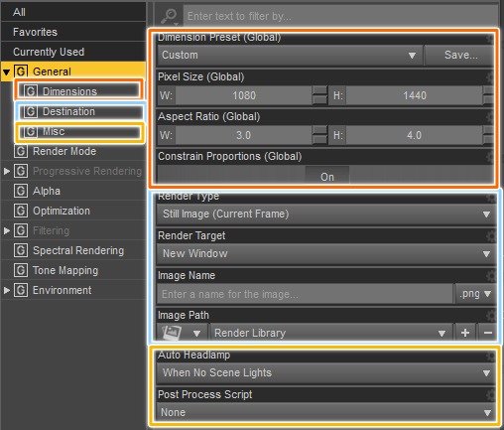The height and width of the screenshot is (430, 504).
Task: Click the plus button in Image Path
Action: point(465,333)
